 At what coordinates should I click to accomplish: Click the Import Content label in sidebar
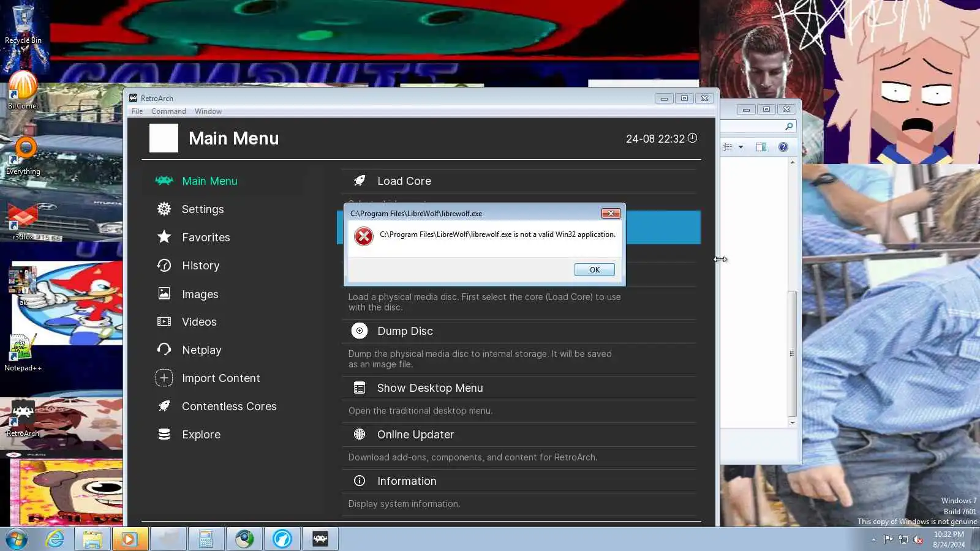click(x=221, y=378)
